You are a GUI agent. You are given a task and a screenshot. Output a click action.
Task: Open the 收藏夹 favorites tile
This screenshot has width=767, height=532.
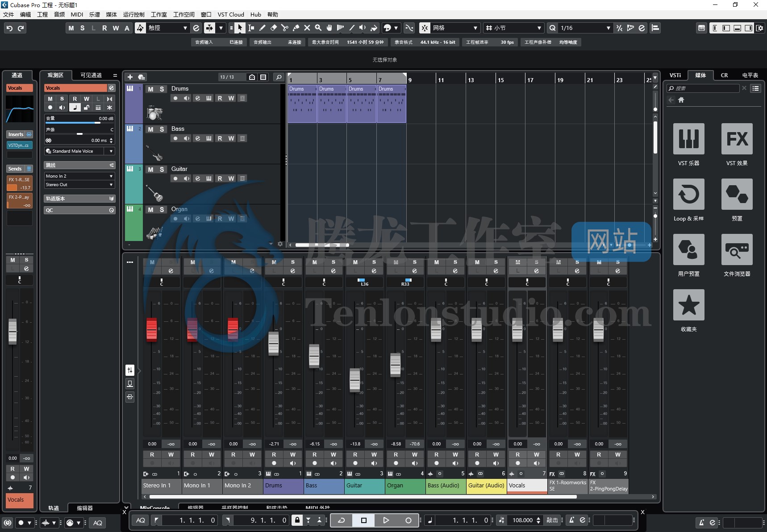[688, 305]
